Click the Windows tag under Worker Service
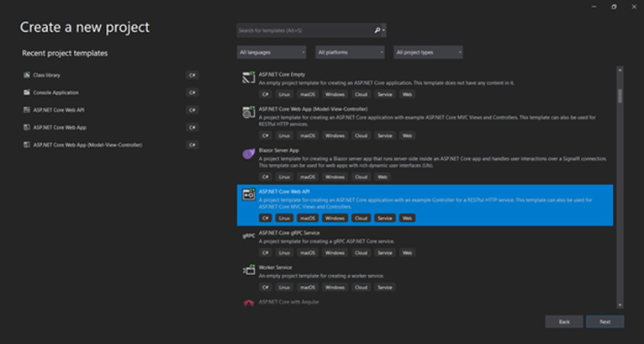 click(335, 288)
